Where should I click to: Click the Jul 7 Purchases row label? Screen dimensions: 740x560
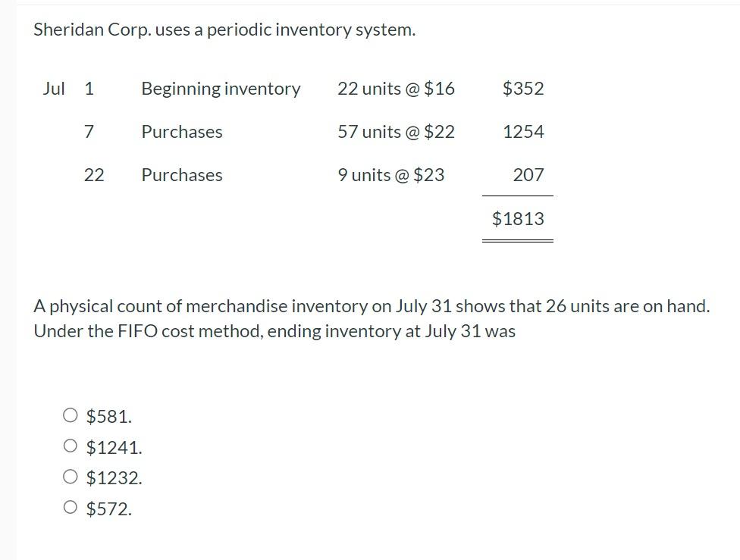coord(181,132)
